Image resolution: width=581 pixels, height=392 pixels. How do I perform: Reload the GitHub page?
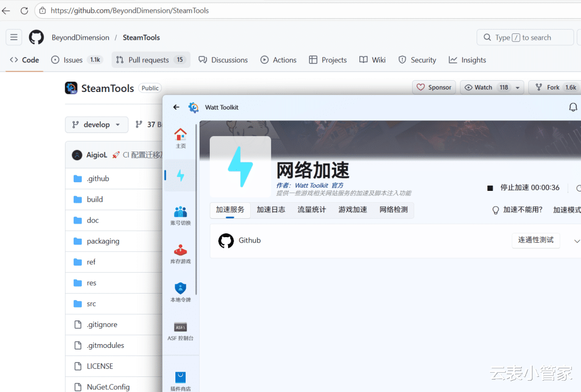point(24,11)
